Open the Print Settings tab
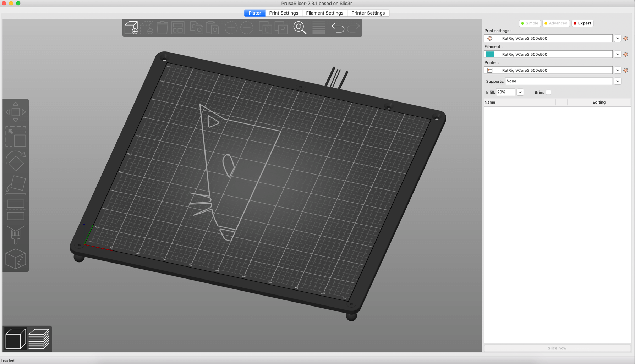Screen dimensions: 635x364 tap(284, 13)
